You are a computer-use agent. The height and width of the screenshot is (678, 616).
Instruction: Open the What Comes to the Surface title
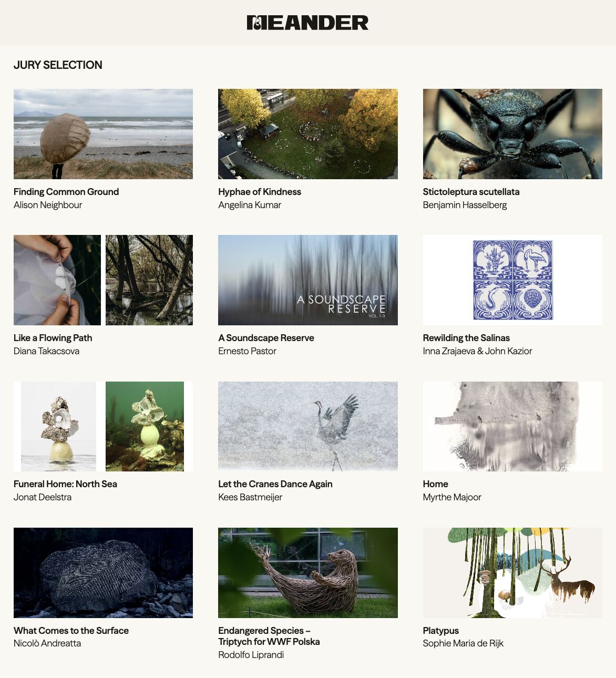tap(71, 631)
